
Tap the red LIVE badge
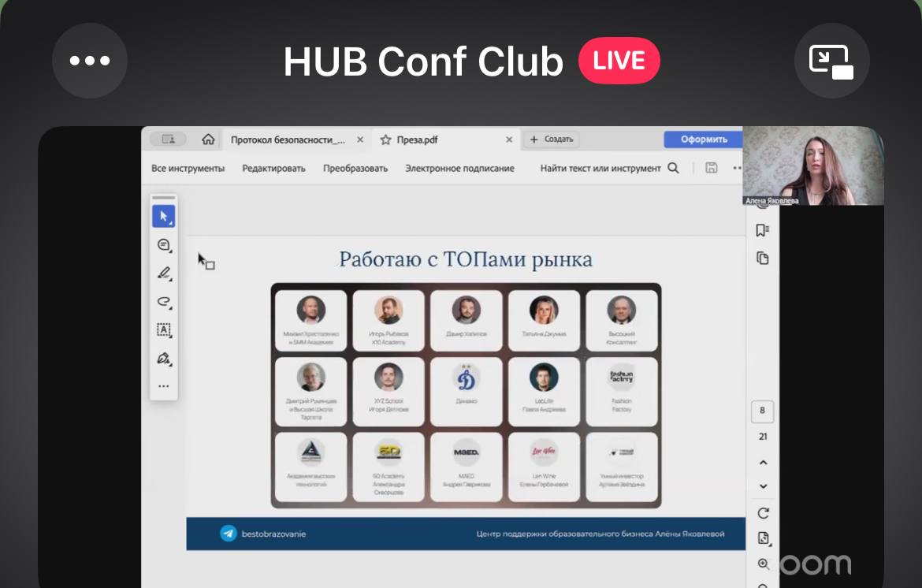tap(619, 61)
